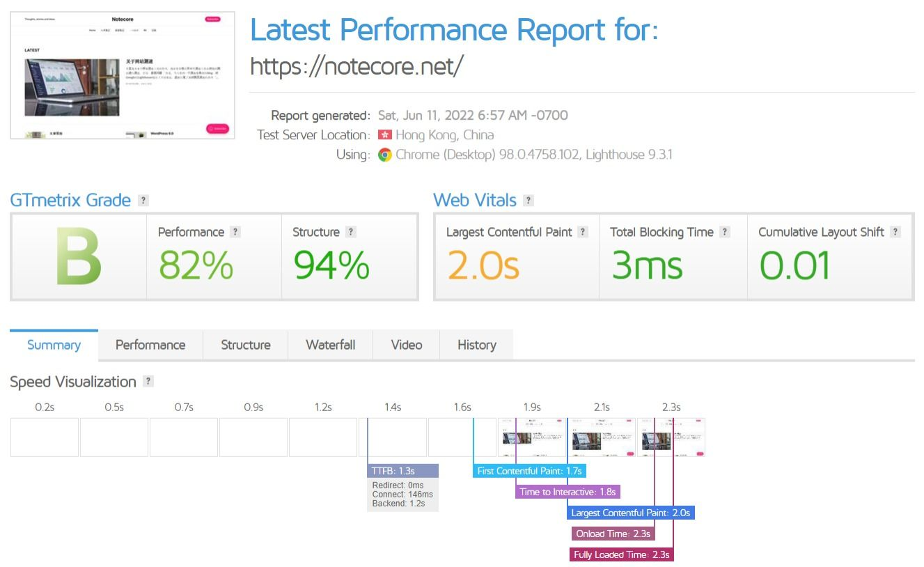The image size is (924, 567).
Task: Click the Largest Contentful Paint help icon
Action: click(x=583, y=232)
